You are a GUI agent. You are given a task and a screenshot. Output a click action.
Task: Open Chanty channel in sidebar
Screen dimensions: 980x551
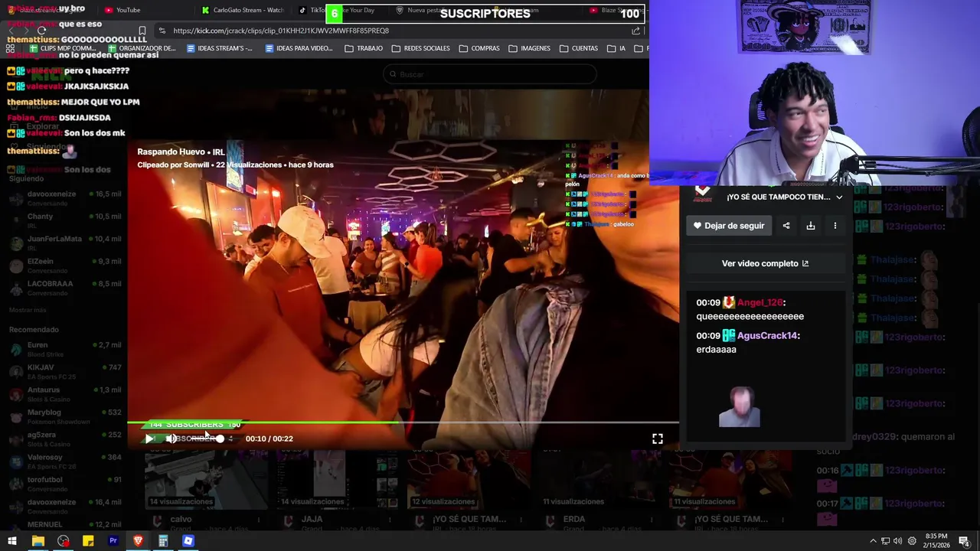coord(65,220)
